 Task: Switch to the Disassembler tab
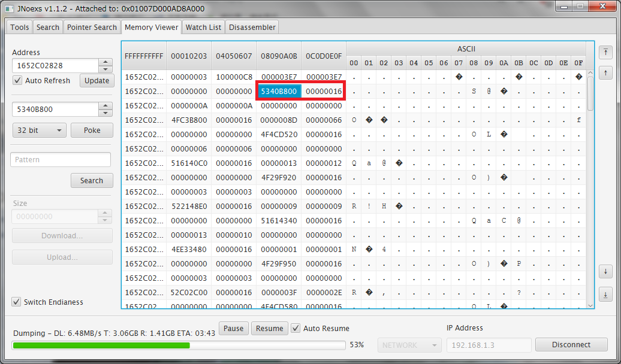tap(252, 28)
